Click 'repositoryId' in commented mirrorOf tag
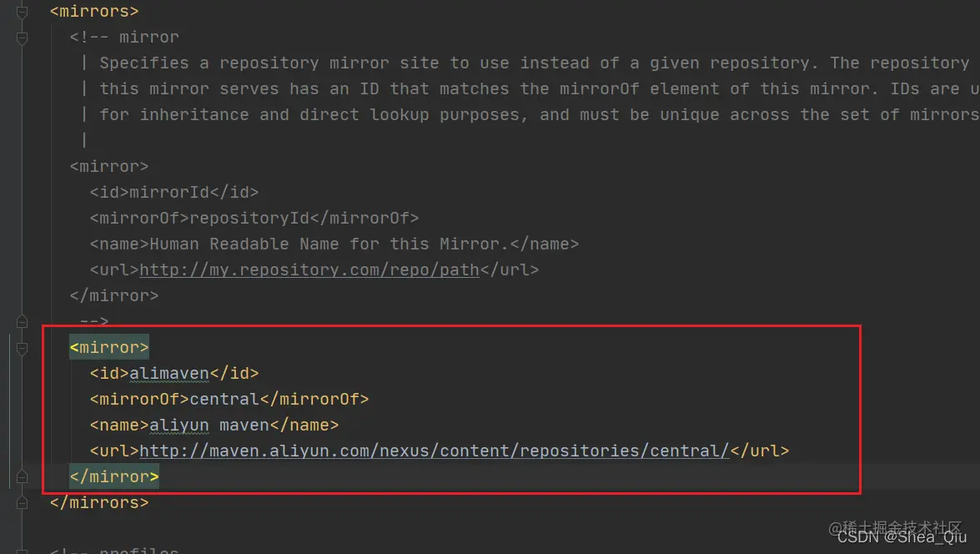The height and width of the screenshot is (554, 980). coord(249,219)
